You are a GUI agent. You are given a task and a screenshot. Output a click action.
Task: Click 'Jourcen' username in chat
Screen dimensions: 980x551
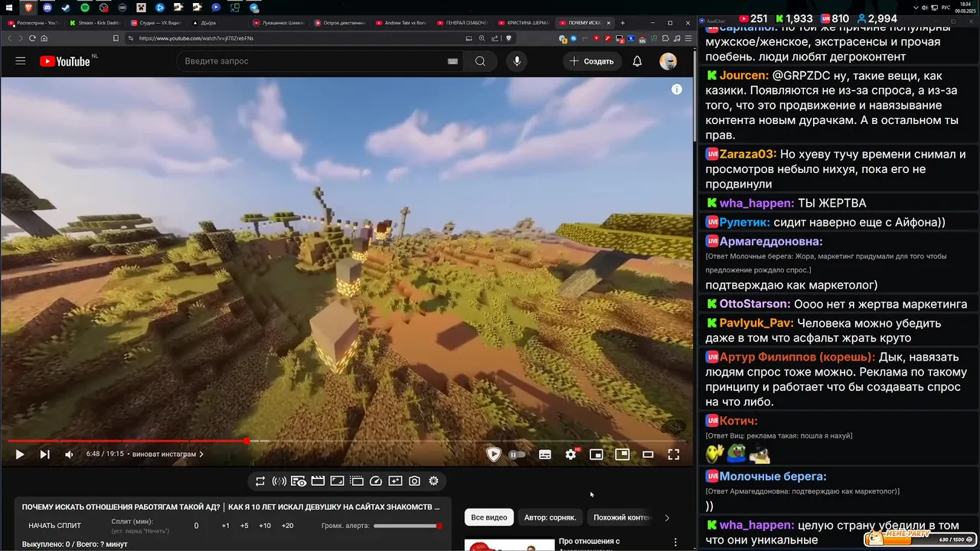pyautogui.click(x=743, y=76)
